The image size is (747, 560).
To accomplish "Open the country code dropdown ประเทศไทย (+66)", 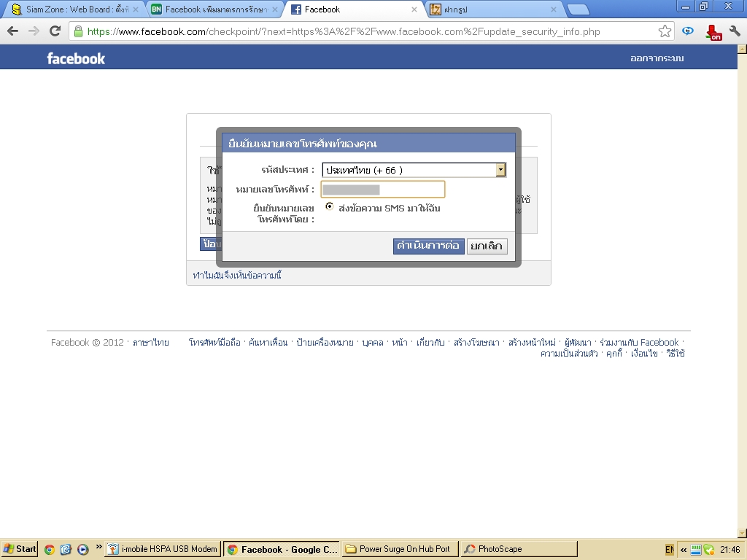I will (x=414, y=170).
